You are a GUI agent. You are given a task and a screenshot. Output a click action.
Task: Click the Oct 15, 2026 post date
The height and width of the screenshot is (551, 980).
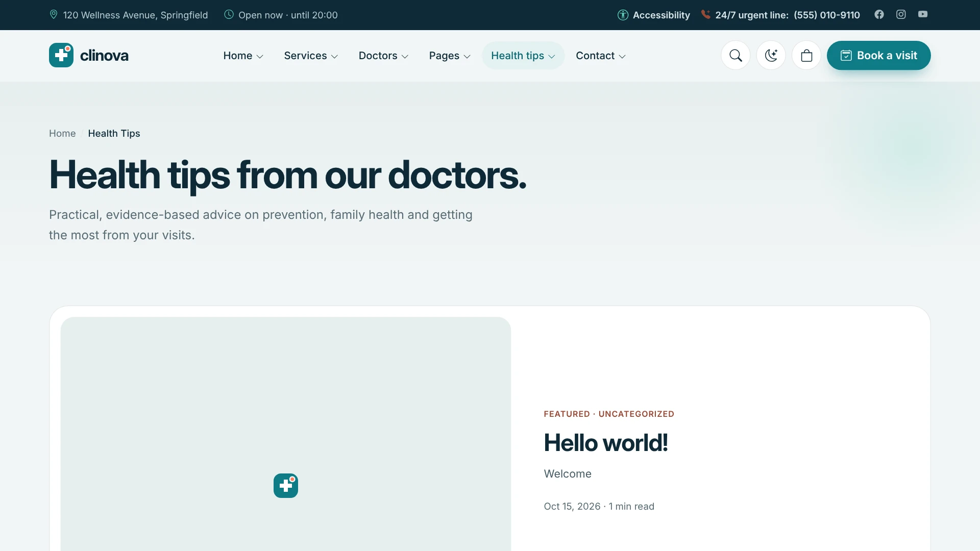[572, 506]
